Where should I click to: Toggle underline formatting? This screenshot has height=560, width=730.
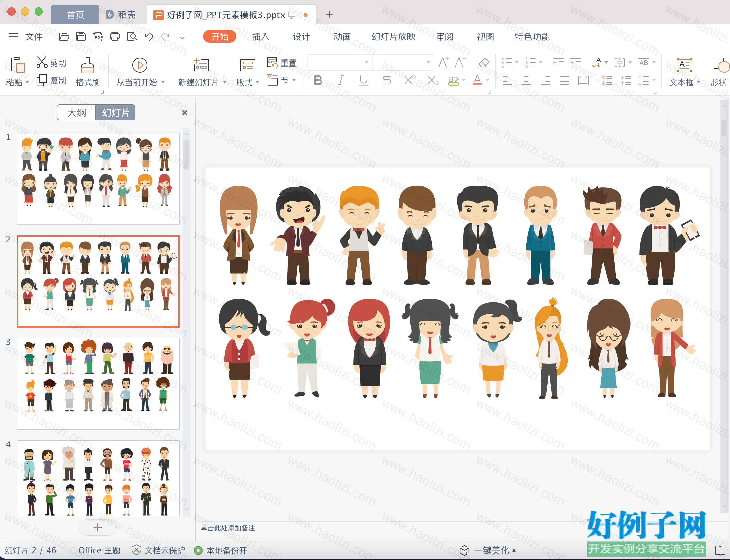tap(364, 80)
